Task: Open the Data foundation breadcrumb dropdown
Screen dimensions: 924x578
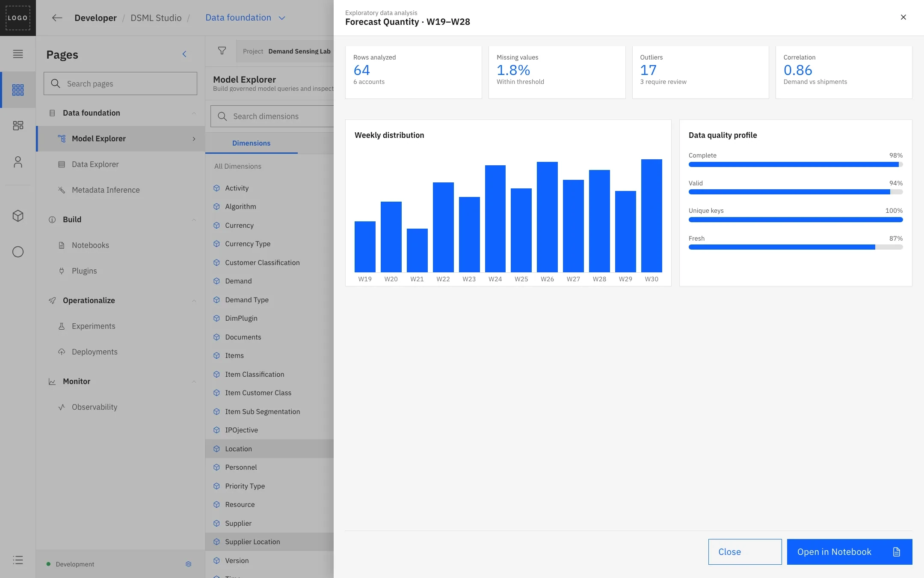Action: coord(245,18)
